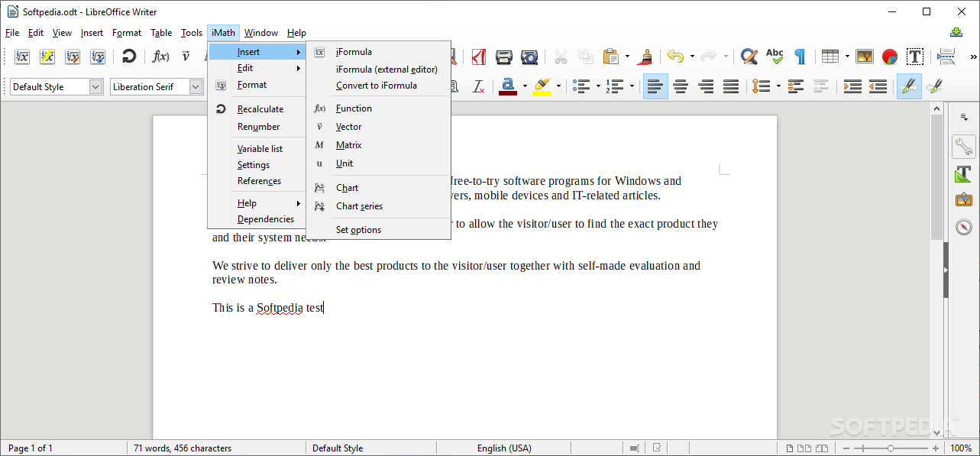Click the Export as PDF icon
The image size is (980, 456).
(x=479, y=57)
